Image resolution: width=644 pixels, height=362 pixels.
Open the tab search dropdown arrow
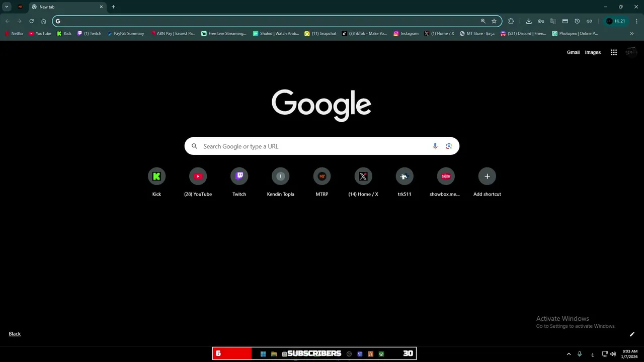click(7, 7)
